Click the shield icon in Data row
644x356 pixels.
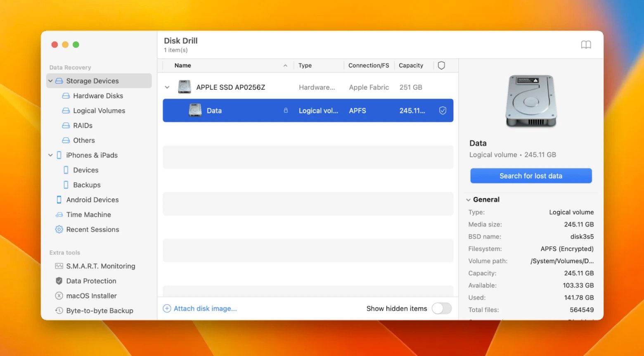tap(443, 111)
